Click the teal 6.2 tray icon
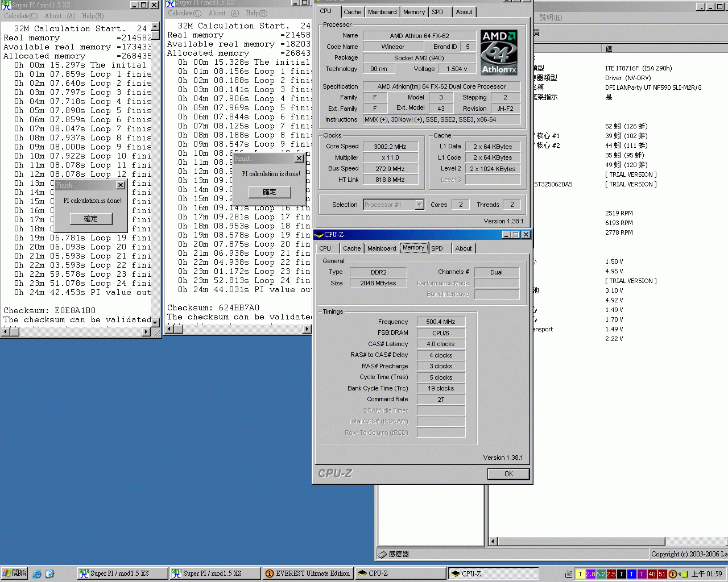 click(601, 574)
